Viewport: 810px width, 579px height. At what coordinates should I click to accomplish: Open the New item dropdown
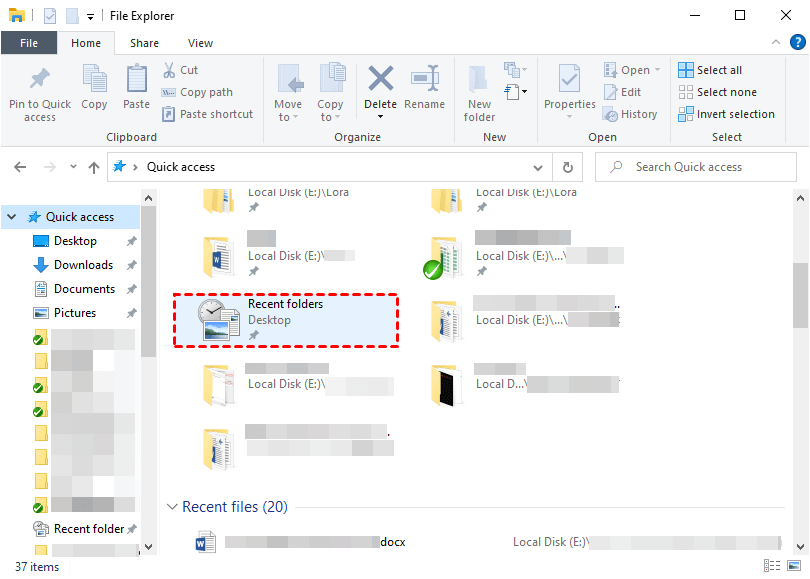(516, 68)
